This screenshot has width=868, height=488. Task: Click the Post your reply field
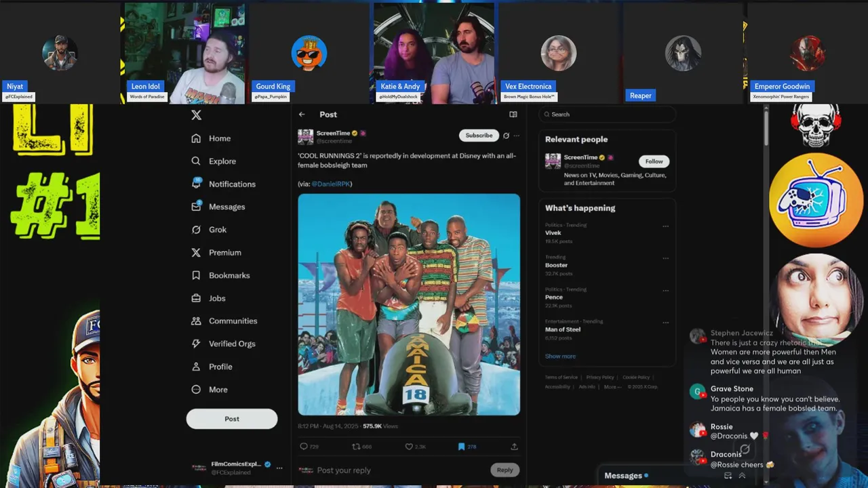pyautogui.click(x=400, y=470)
